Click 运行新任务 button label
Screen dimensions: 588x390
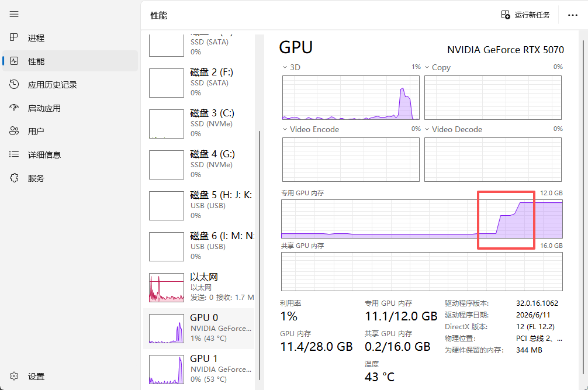[532, 15]
